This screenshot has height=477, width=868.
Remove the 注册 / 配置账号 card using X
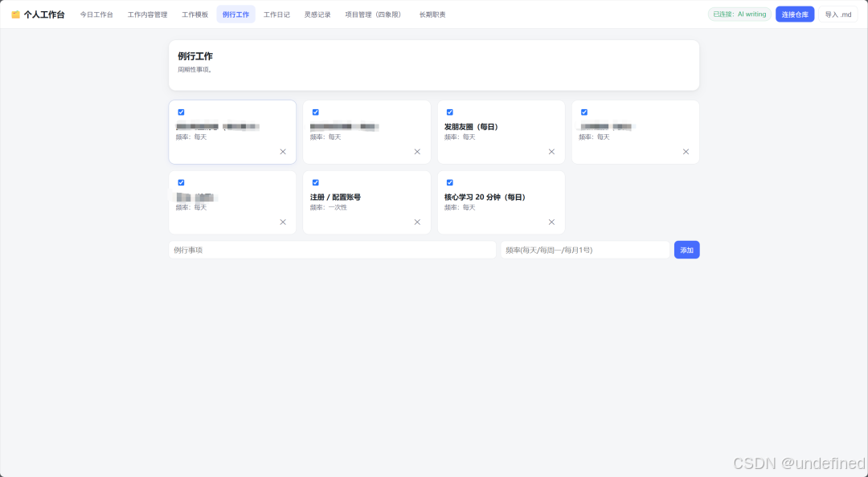click(417, 222)
